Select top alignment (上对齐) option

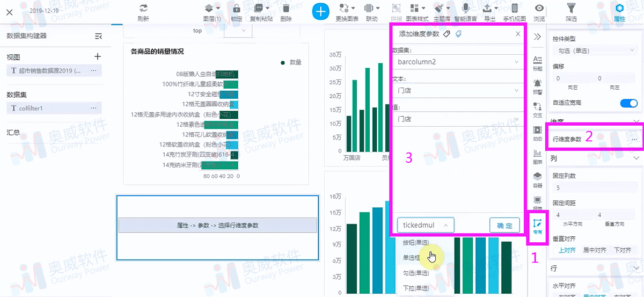click(567, 250)
